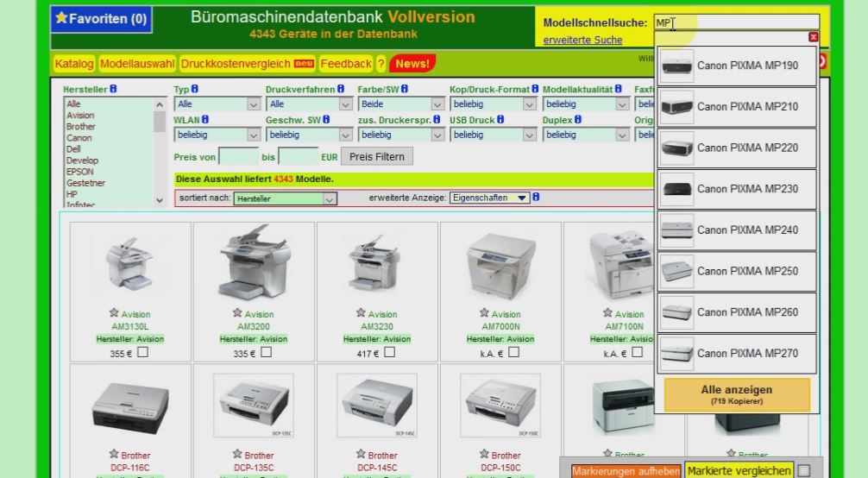Click the Hersteller list scroll-down arrow
Screen dimensions: 868x478
(160, 200)
